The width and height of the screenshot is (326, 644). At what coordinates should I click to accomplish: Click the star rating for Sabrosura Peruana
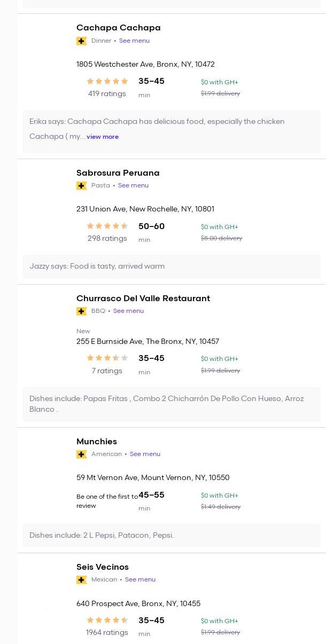[x=107, y=226]
